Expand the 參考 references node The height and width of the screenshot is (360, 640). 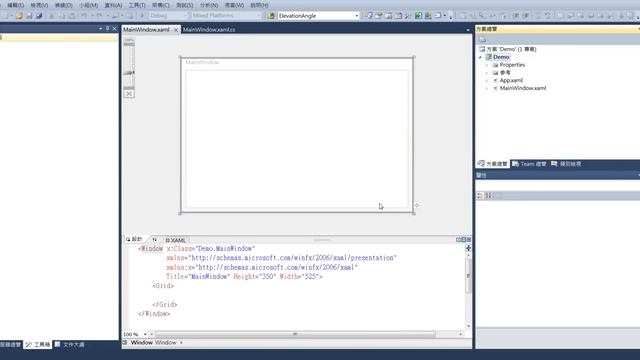(x=487, y=73)
